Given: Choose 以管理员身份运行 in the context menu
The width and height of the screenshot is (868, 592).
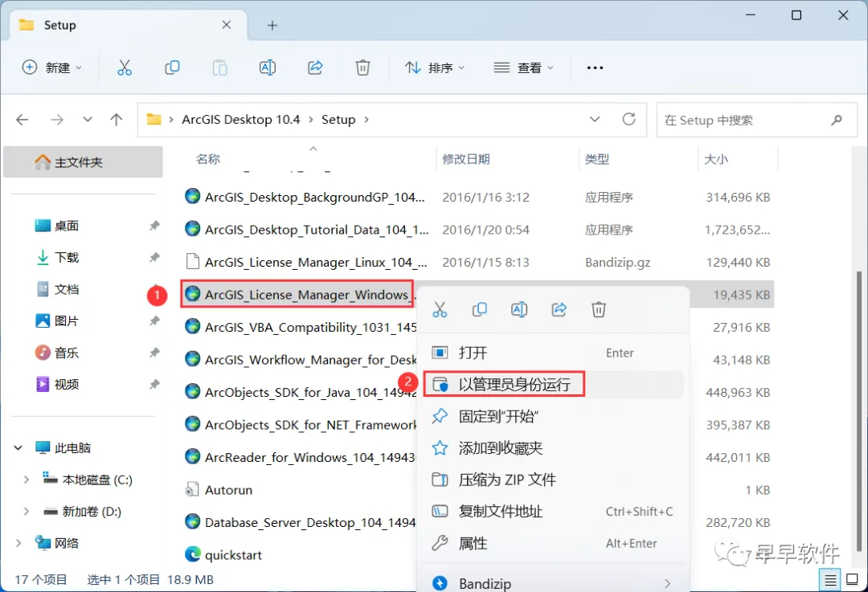Looking at the screenshot, I should point(553,384).
